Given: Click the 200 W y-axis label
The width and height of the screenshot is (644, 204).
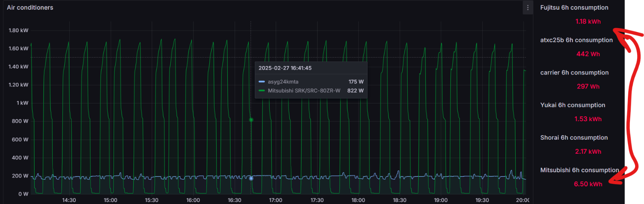Looking at the screenshot, I should coord(20,175).
